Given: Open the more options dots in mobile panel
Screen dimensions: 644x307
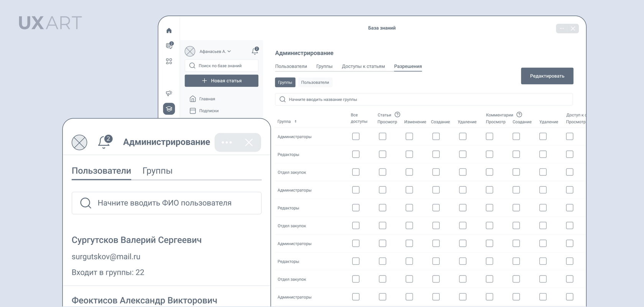Looking at the screenshot, I should (227, 142).
